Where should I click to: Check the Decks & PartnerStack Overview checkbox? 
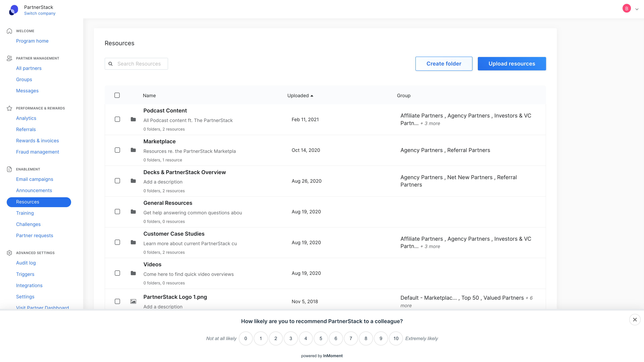coord(117,181)
